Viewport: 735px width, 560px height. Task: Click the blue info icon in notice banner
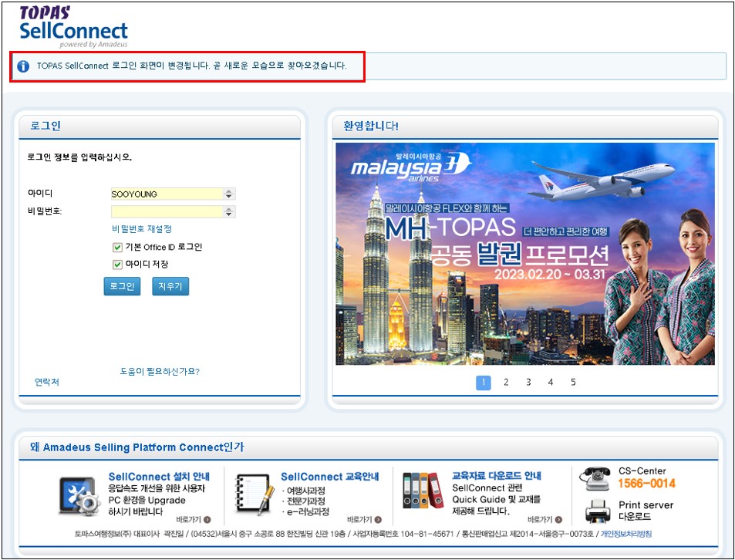pos(23,66)
